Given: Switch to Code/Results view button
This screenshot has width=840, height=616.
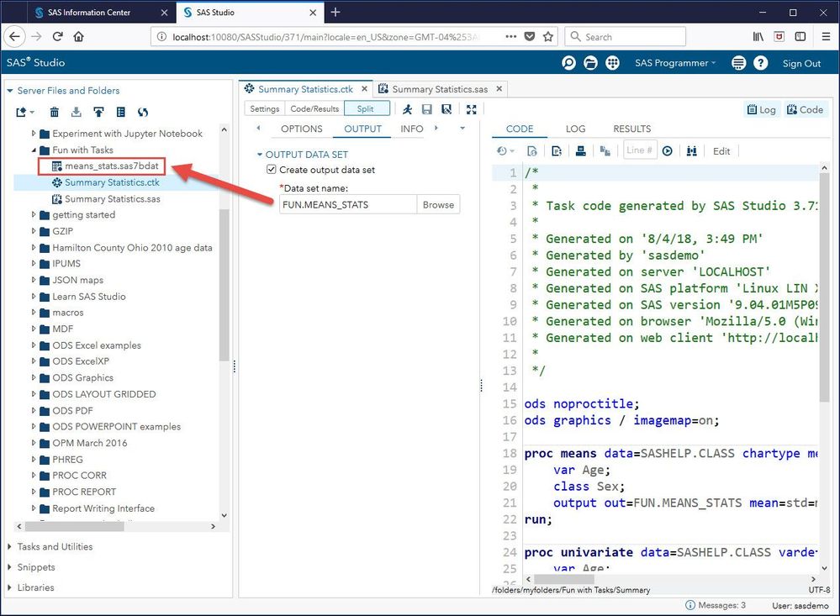Looking at the screenshot, I should tap(314, 108).
